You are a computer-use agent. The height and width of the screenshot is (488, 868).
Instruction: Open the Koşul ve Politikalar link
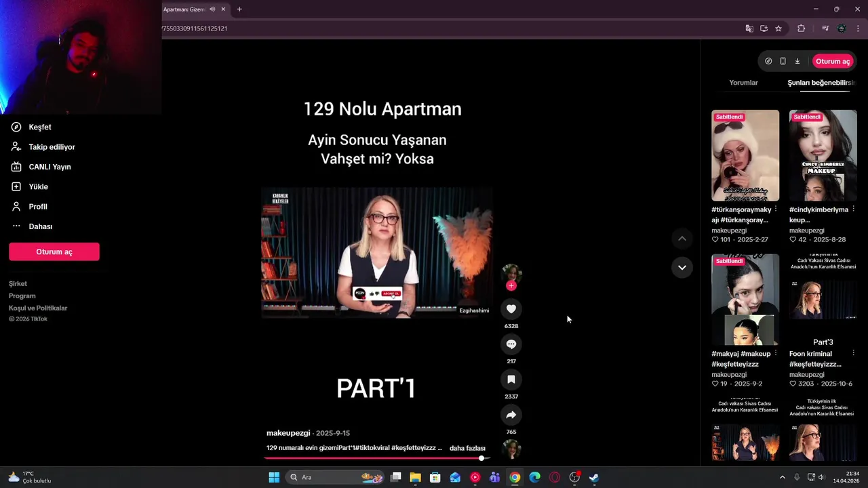point(38,308)
